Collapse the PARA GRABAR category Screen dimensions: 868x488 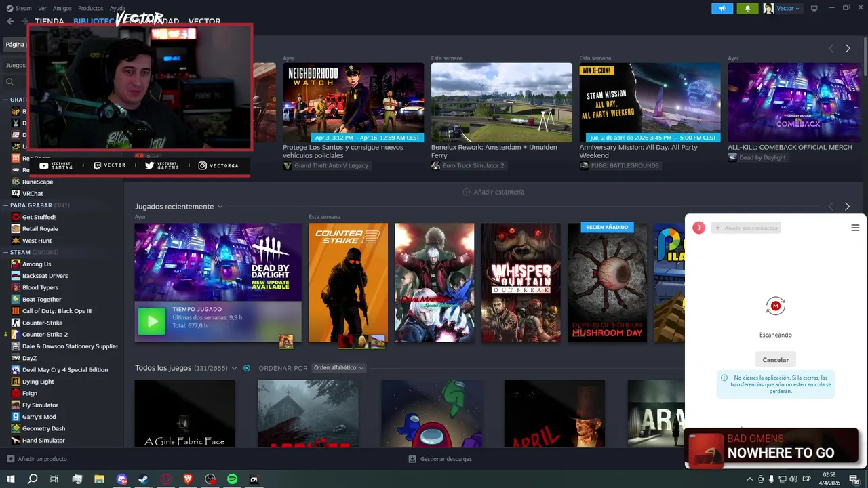pyautogui.click(x=6, y=205)
